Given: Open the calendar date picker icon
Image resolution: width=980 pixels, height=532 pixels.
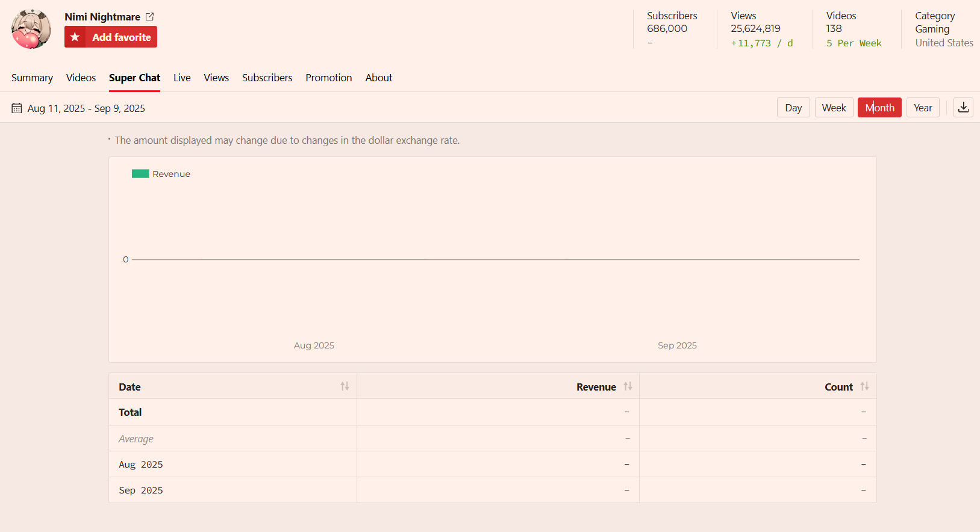Looking at the screenshot, I should (x=17, y=108).
